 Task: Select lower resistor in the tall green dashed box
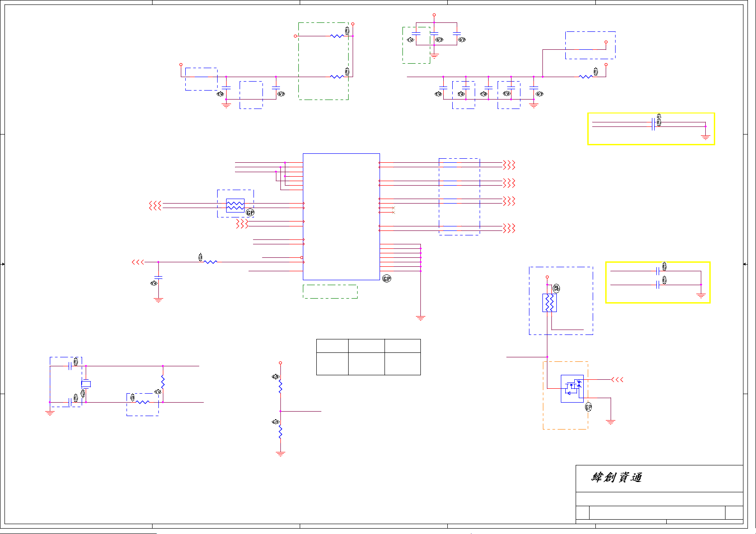coord(337,77)
